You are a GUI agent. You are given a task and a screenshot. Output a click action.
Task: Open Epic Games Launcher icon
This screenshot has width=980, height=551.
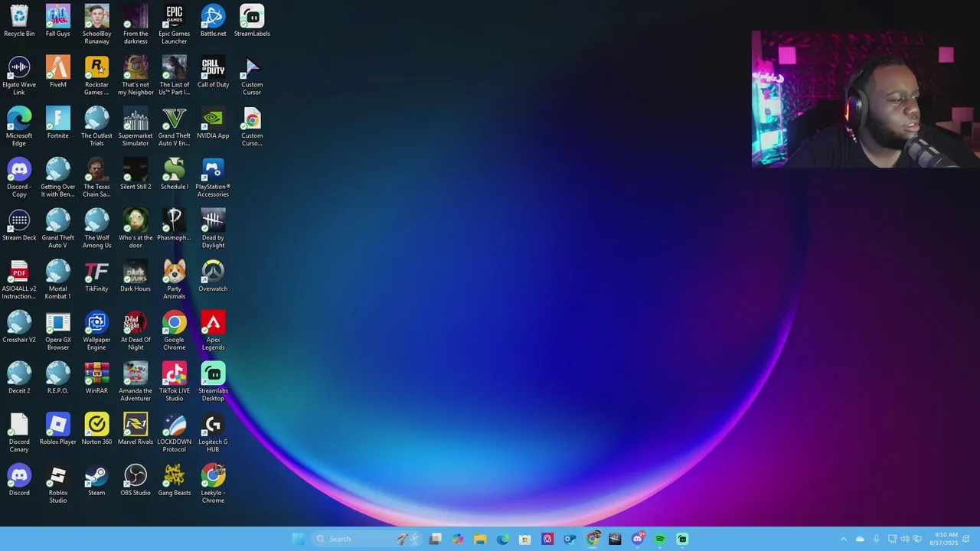[x=175, y=24]
